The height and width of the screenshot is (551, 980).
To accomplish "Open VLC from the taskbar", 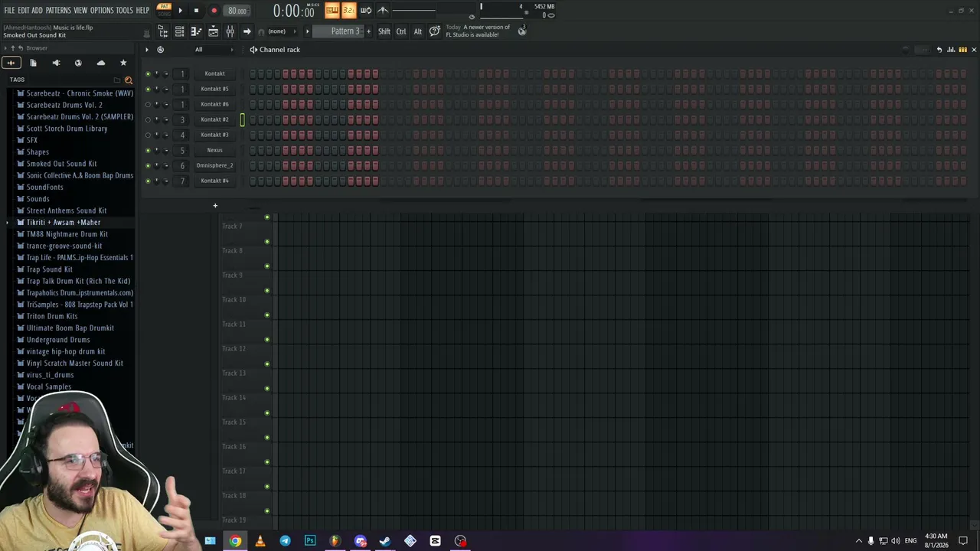I will 260,541.
